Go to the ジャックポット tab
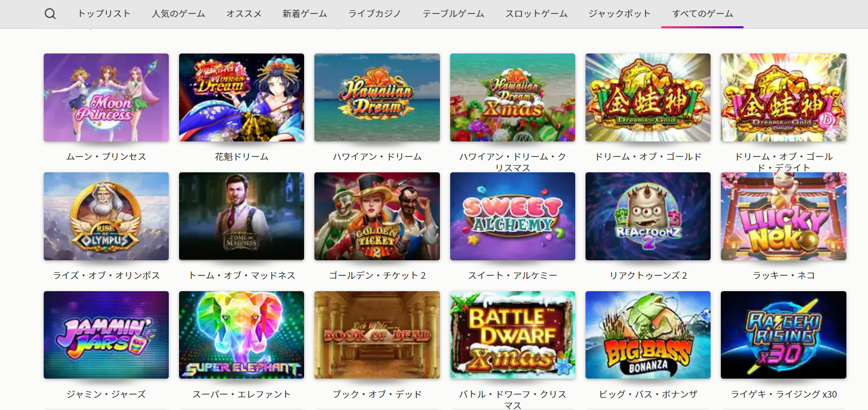868x410 pixels. [x=619, y=14]
